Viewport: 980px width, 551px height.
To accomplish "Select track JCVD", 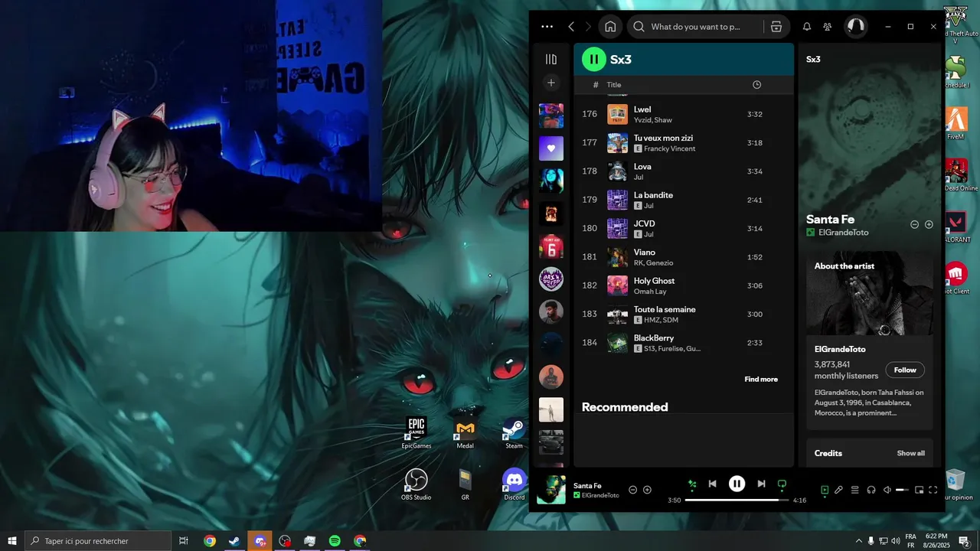I will point(684,228).
